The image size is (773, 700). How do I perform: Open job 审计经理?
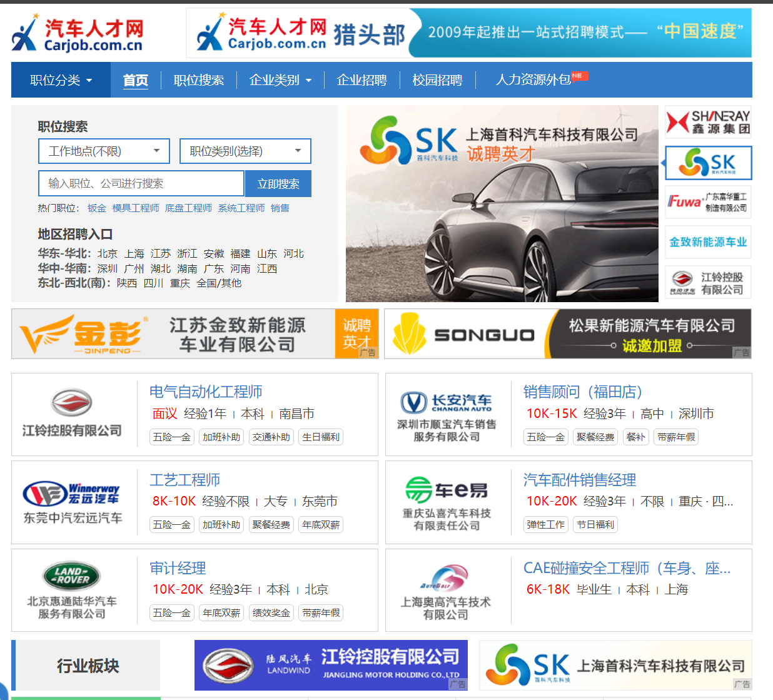click(178, 568)
